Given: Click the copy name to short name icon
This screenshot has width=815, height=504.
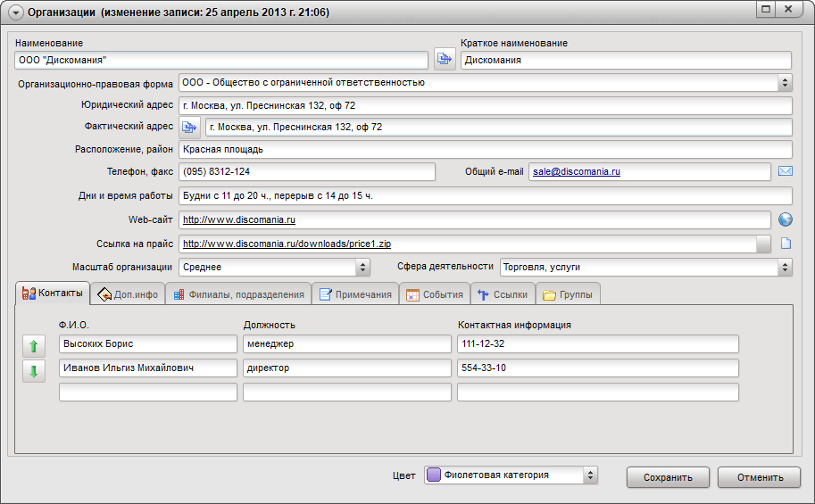Looking at the screenshot, I should click(x=444, y=60).
